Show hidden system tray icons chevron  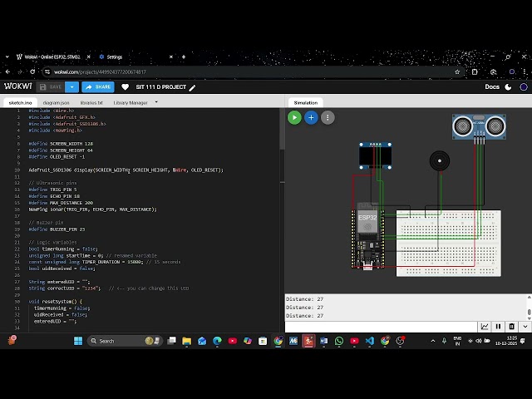433,341
